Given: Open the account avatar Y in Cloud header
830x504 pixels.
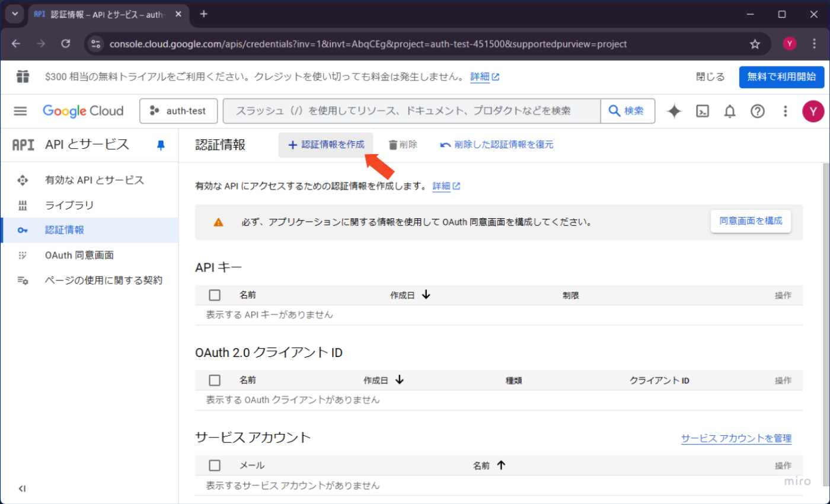Looking at the screenshot, I should pyautogui.click(x=813, y=111).
